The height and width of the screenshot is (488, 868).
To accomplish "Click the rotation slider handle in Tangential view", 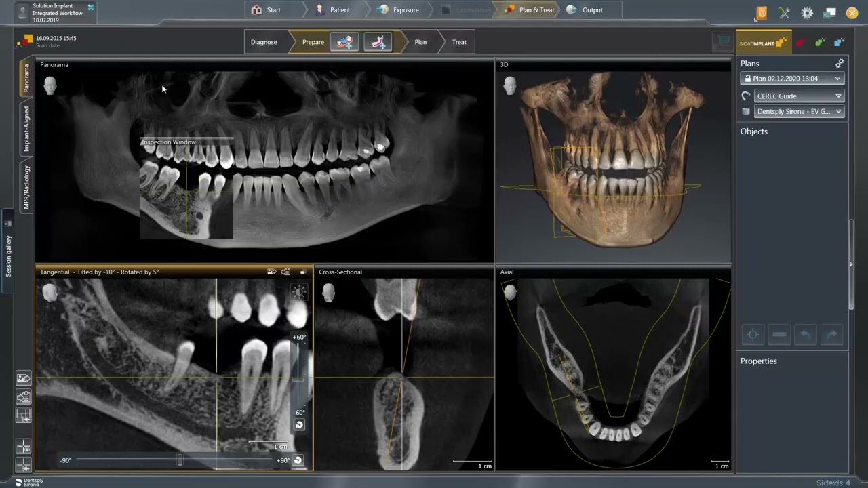I will (180, 460).
